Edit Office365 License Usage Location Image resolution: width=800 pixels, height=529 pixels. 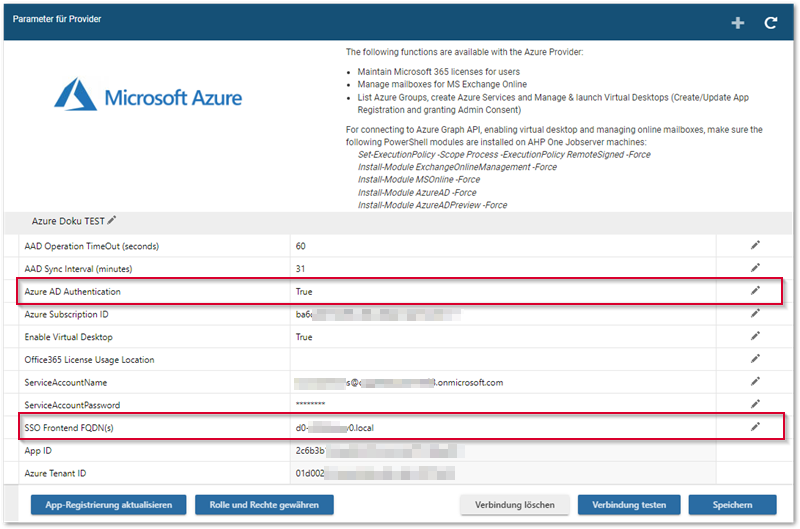click(x=755, y=359)
